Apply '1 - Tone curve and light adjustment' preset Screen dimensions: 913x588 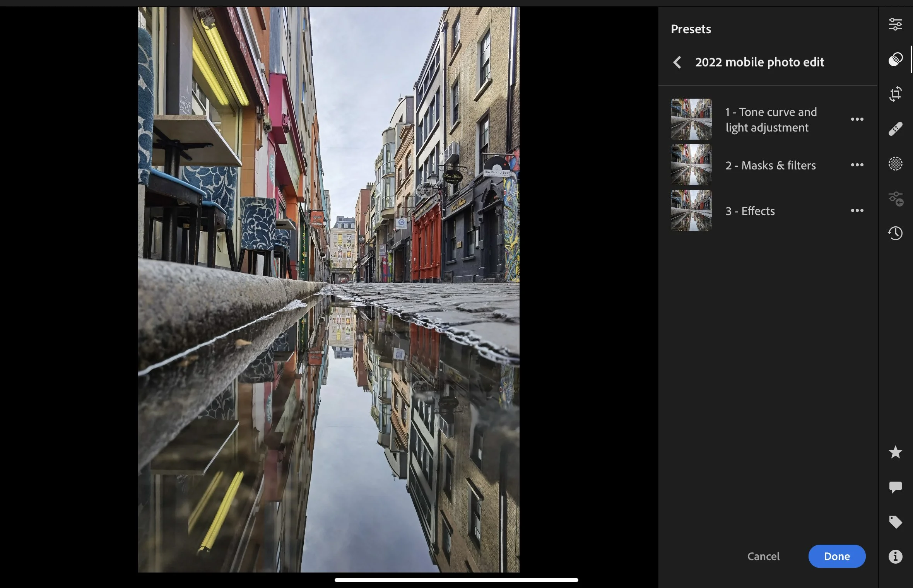(771, 120)
